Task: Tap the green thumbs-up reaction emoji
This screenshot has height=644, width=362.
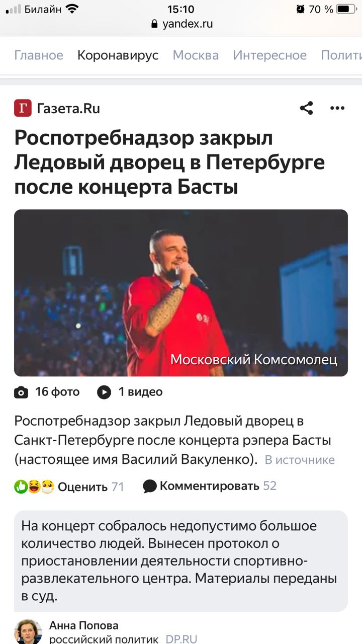Action: pyautogui.click(x=21, y=487)
